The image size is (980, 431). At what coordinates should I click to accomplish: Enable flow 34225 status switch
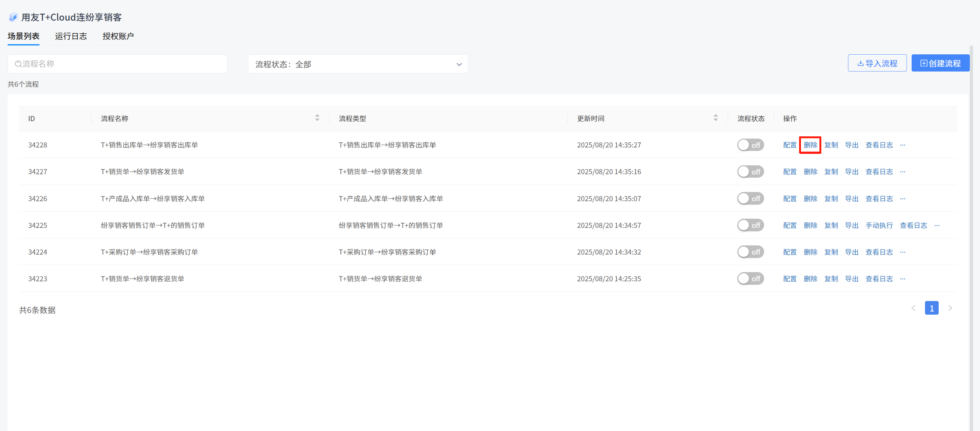pyautogui.click(x=751, y=225)
